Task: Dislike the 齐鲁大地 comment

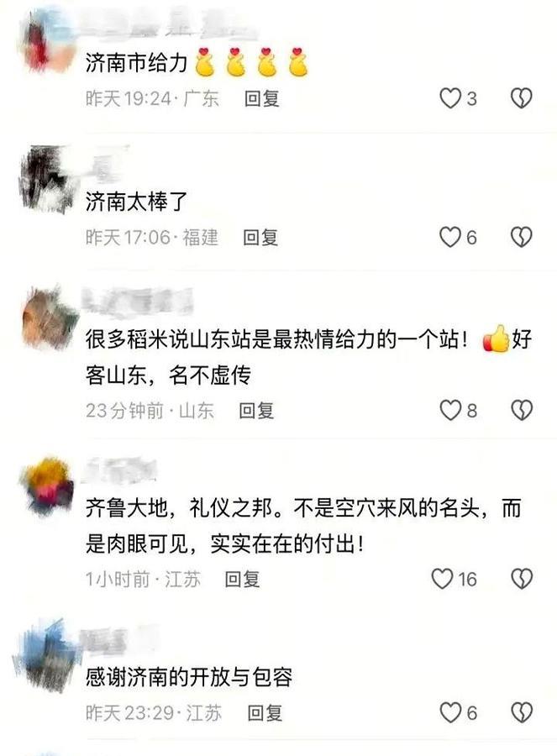Action: 522,579
